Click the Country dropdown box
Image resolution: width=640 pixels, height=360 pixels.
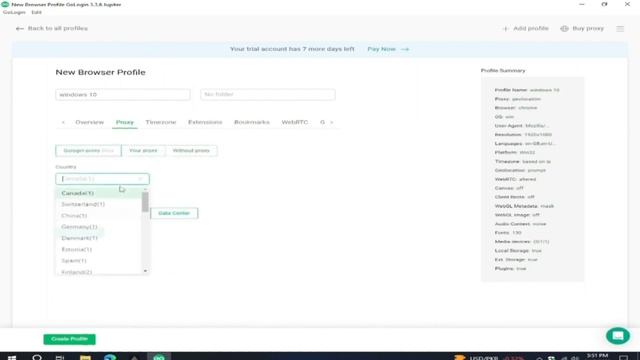102,179
